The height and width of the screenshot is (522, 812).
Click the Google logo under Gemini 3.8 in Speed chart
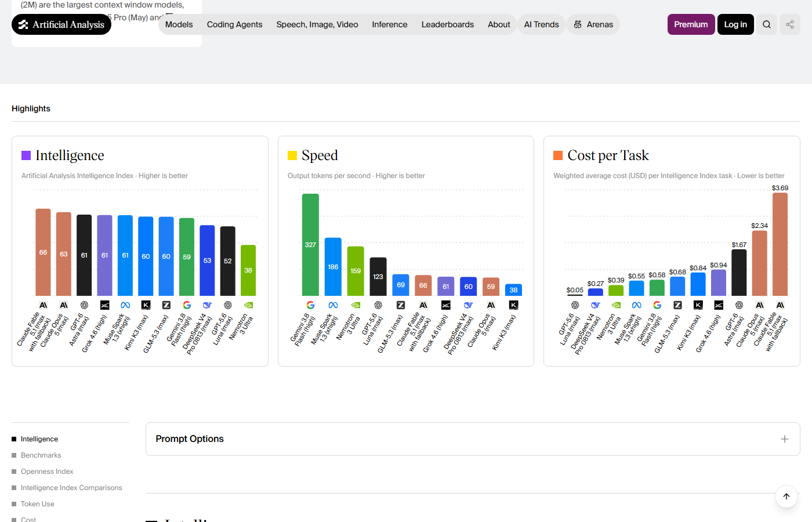(310, 305)
